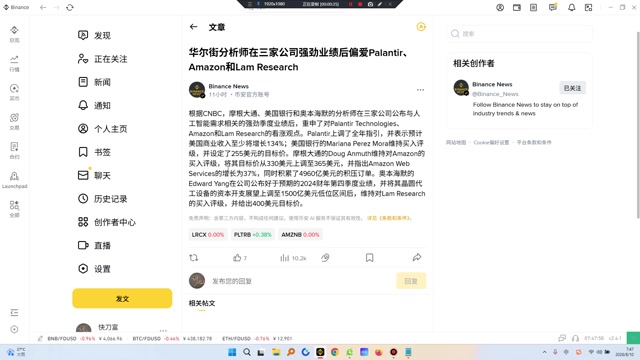Click the refresh icon in the title bar
This screenshot has height=360, width=640.
point(70,7)
